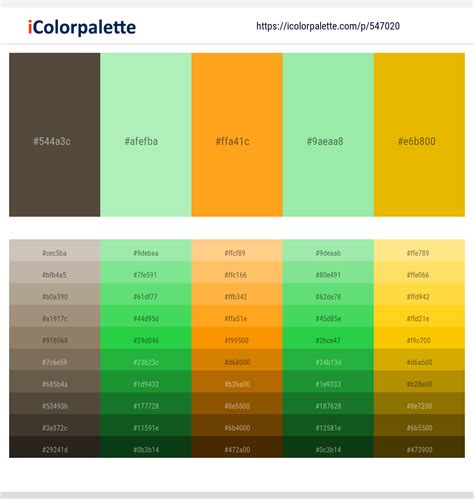Choose the #0b3b14 darkest green shade
The image size is (474, 499).
click(146, 447)
